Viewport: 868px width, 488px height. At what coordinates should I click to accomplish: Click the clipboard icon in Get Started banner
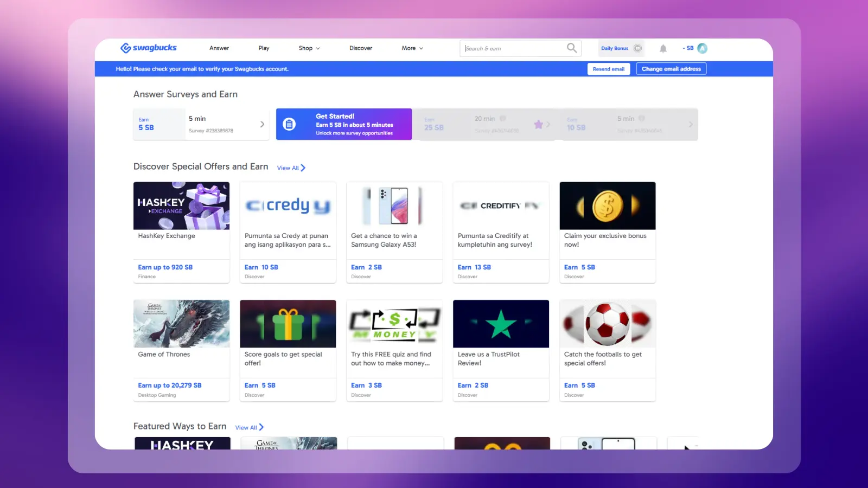(x=290, y=124)
